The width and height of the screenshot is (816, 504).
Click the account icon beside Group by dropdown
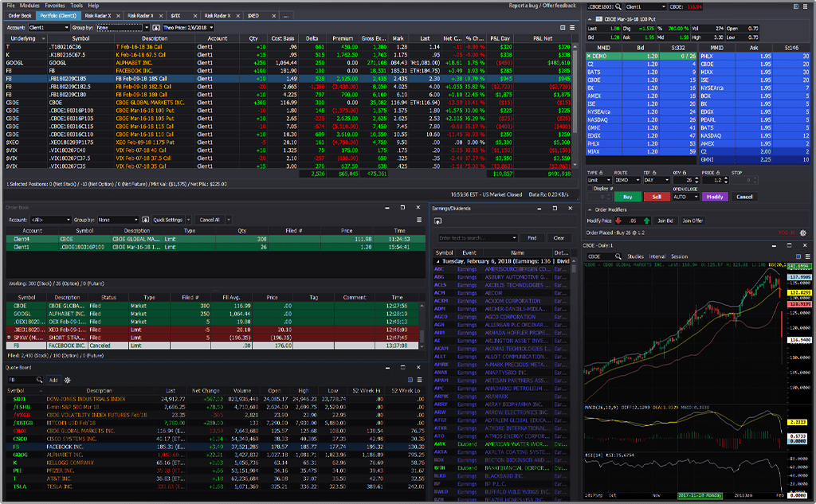click(146, 220)
